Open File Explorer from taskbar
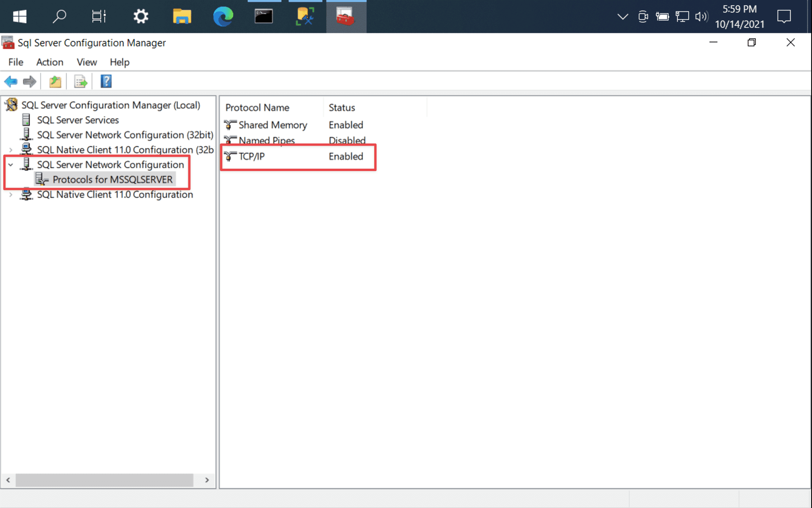812x508 pixels. point(182,17)
